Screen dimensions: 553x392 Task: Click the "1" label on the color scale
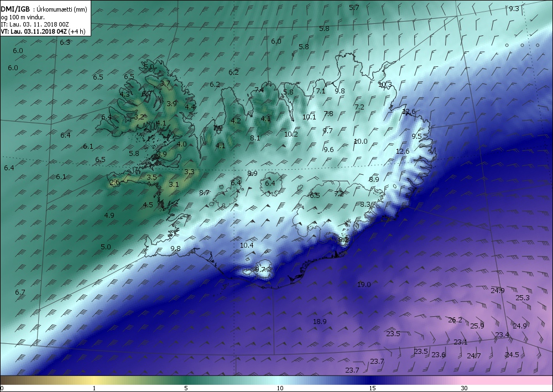pyautogui.click(x=94, y=389)
